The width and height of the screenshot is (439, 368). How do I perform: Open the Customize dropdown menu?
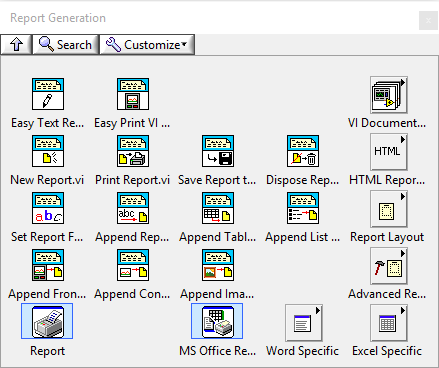[147, 44]
